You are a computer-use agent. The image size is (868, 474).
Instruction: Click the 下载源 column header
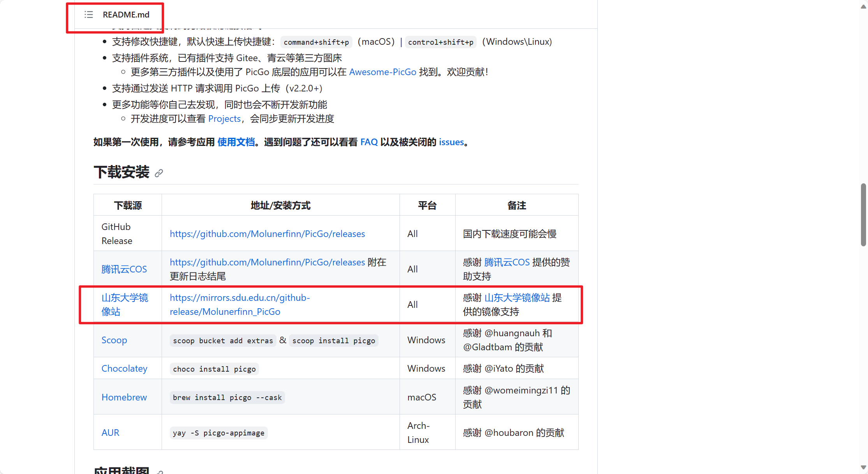point(128,205)
